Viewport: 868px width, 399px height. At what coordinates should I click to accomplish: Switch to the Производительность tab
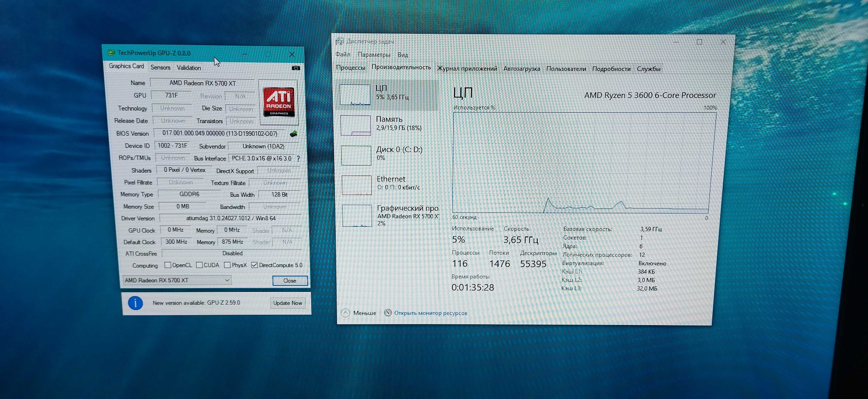coord(401,67)
